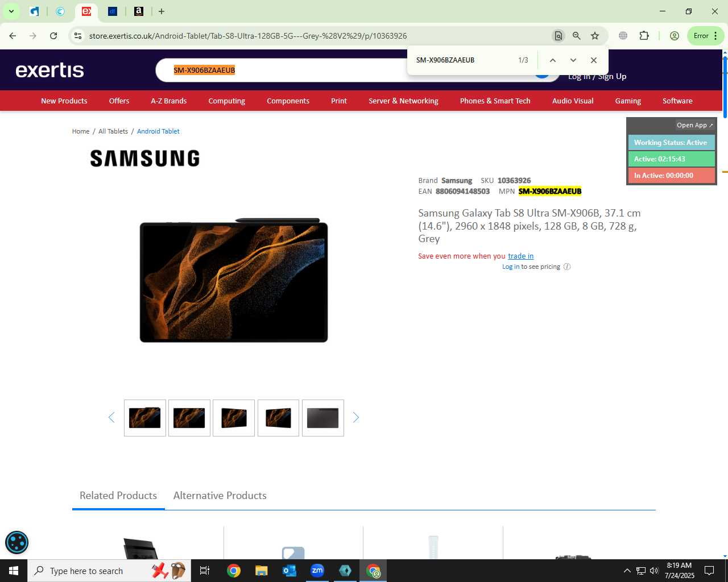The image size is (728, 582).
Task: Open the Windows Start menu
Action: coord(14,571)
